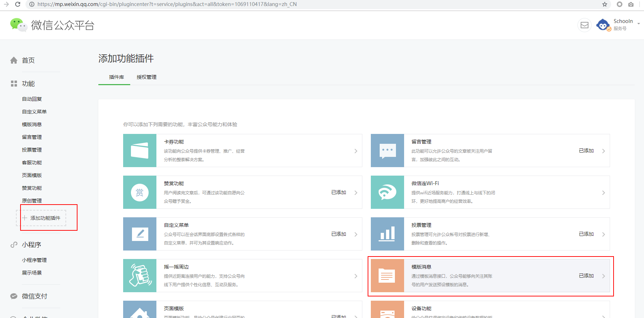Switch to the 插件库 tab

[x=116, y=77]
